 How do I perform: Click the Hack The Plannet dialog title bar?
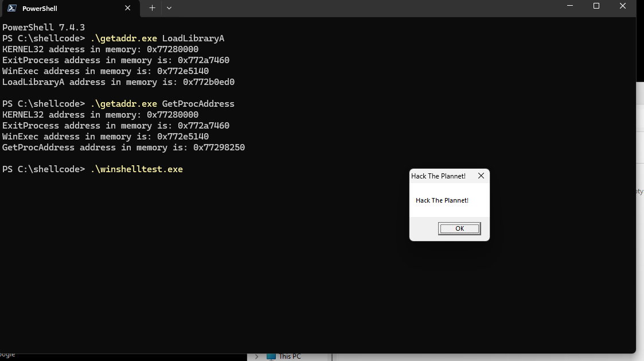pyautogui.click(x=439, y=176)
